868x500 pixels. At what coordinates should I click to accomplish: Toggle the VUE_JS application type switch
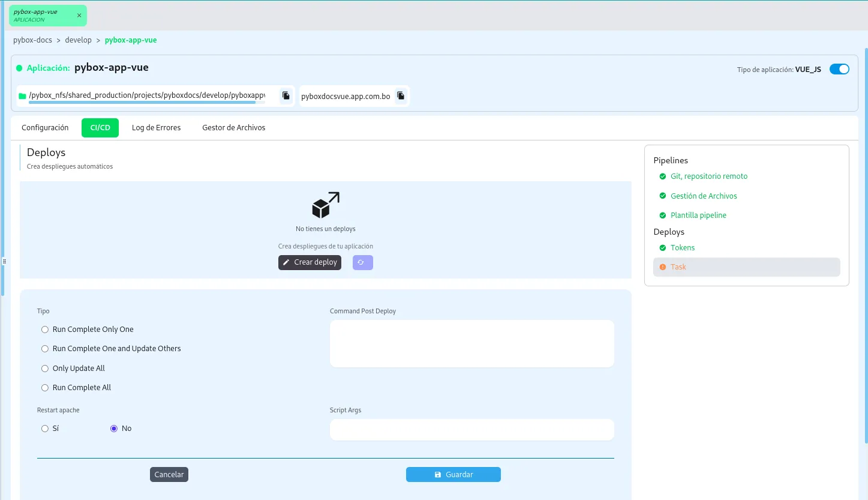(x=839, y=69)
